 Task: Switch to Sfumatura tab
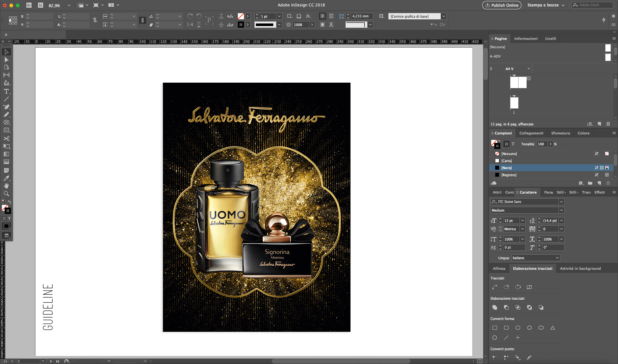[560, 133]
